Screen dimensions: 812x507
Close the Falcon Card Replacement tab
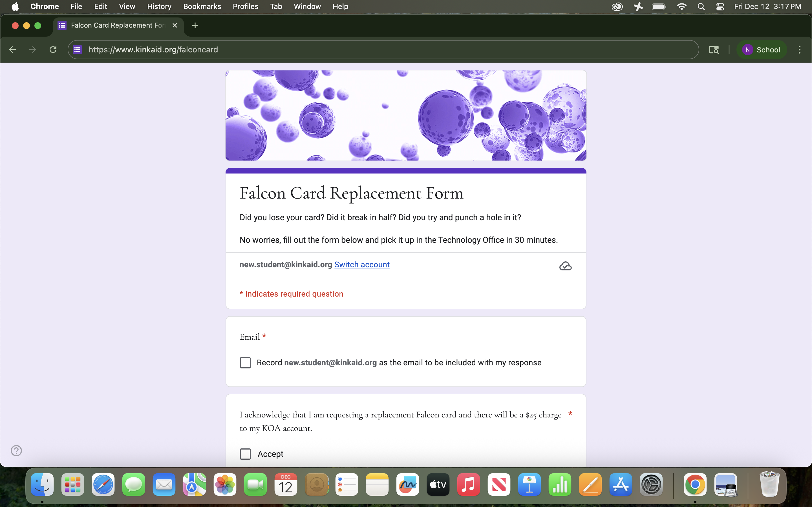point(175,25)
